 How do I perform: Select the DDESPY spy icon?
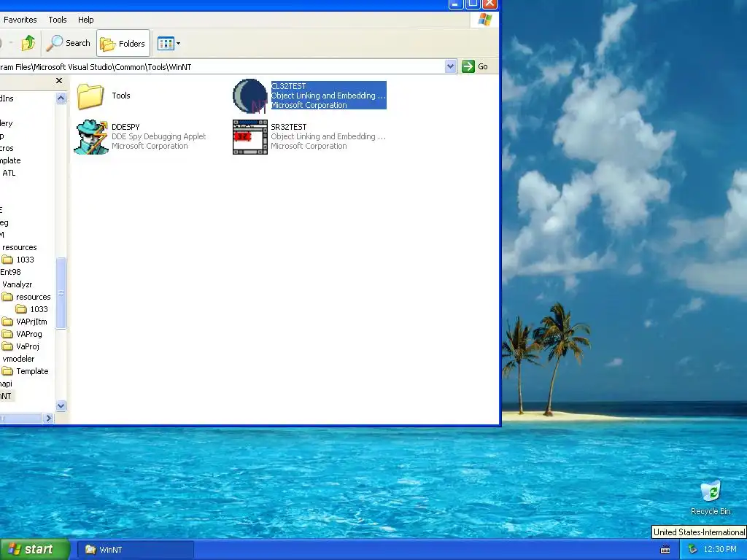(x=90, y=136)
